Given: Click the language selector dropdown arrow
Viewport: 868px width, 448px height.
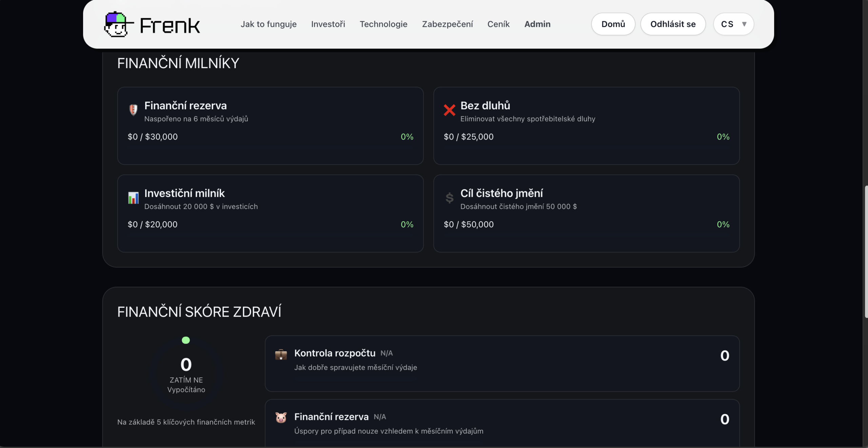Looking at the screenshot, I should (x=744, y=24).
